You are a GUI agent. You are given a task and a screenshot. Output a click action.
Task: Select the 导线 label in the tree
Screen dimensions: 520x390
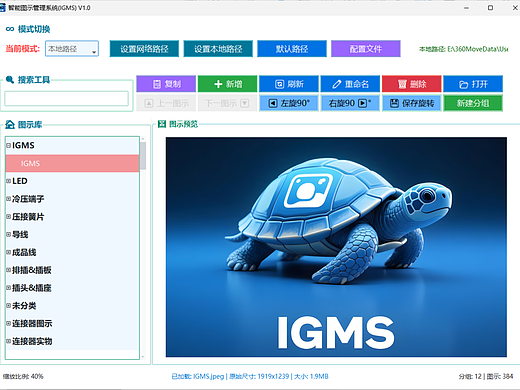pyautogui.click(x=20, y=234)
